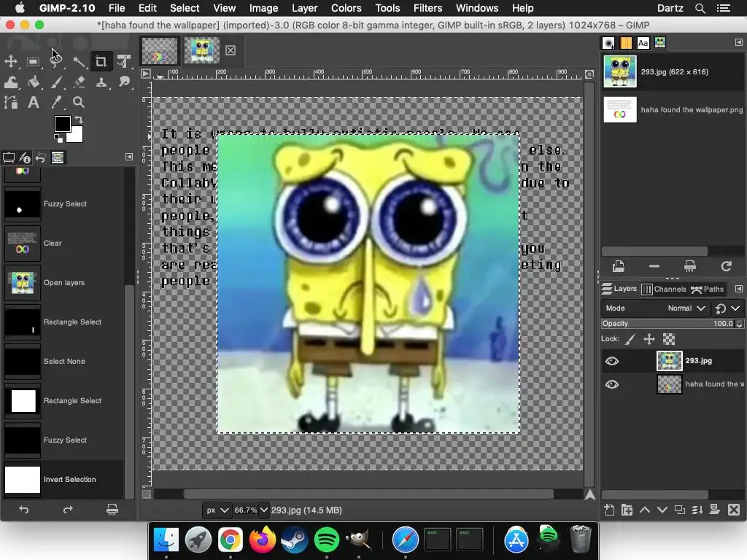Select the Text tool
The image size is (747, 560).
pyautogui.click(x=33, y=102)
